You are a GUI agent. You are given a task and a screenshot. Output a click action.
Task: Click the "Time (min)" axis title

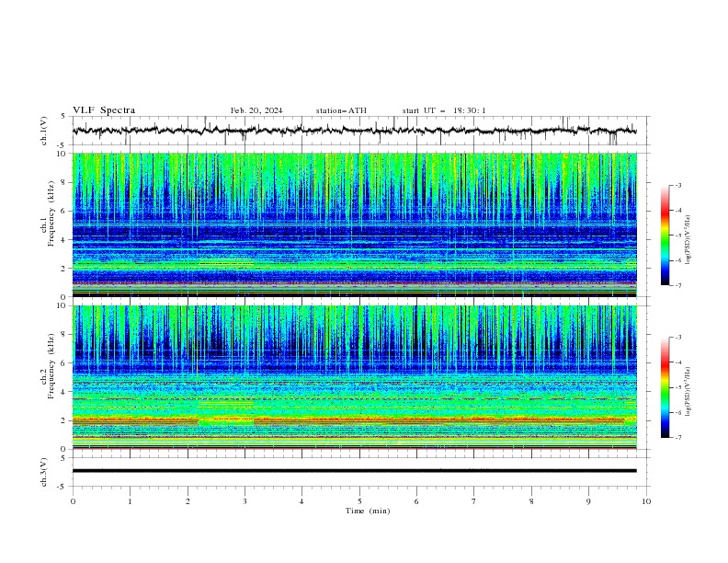368,511
